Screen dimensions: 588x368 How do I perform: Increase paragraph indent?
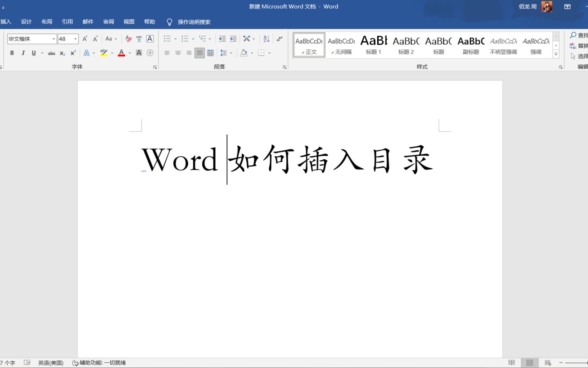233,39
